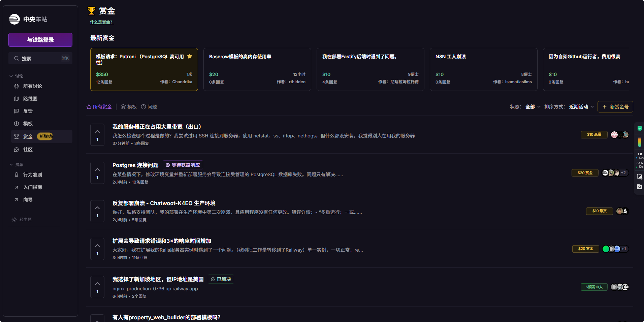
Task: Switch to the 问题 filter tab
Action: coord(149,107)
